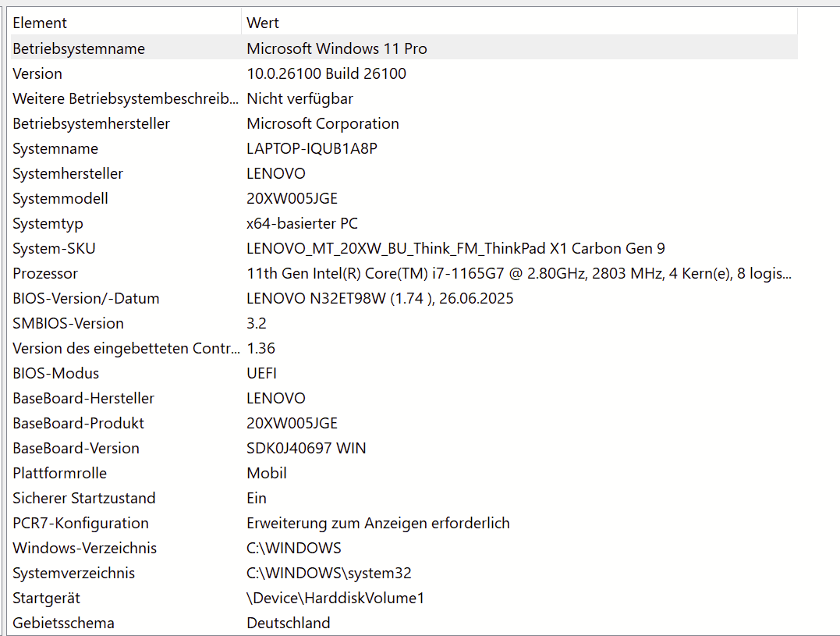Viewport: 840px width, 636px height.
Task: Select the value Ein
Action: pyautogui.click(x=256, y=499)
